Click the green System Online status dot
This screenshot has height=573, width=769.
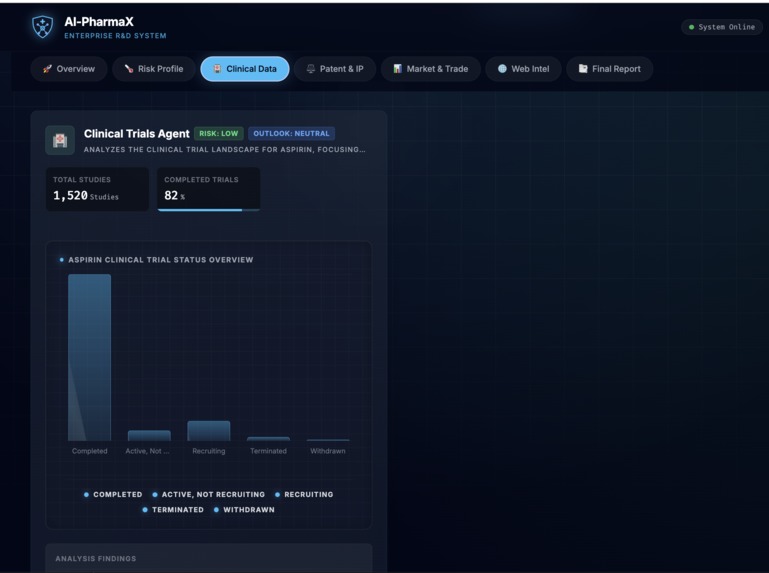[x=692, y=27]
